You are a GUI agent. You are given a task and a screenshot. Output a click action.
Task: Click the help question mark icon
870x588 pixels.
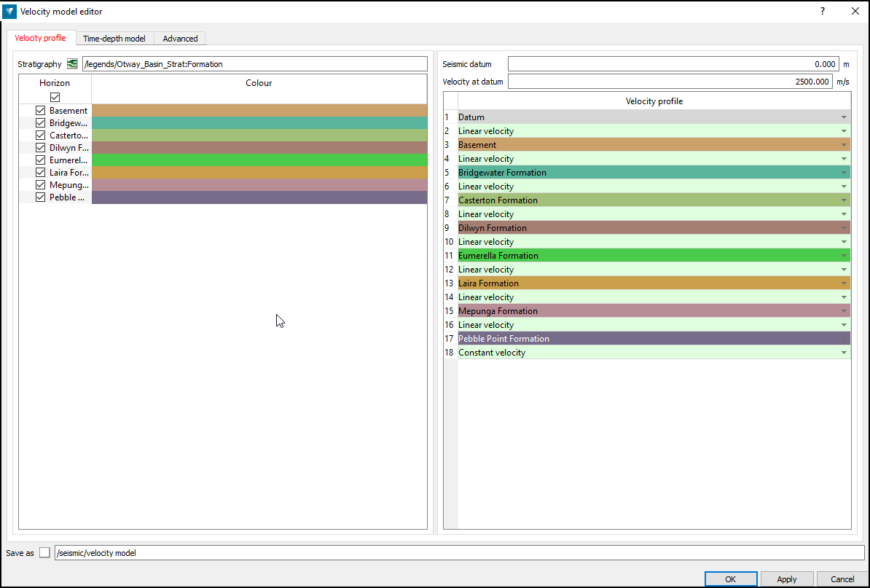822,11
